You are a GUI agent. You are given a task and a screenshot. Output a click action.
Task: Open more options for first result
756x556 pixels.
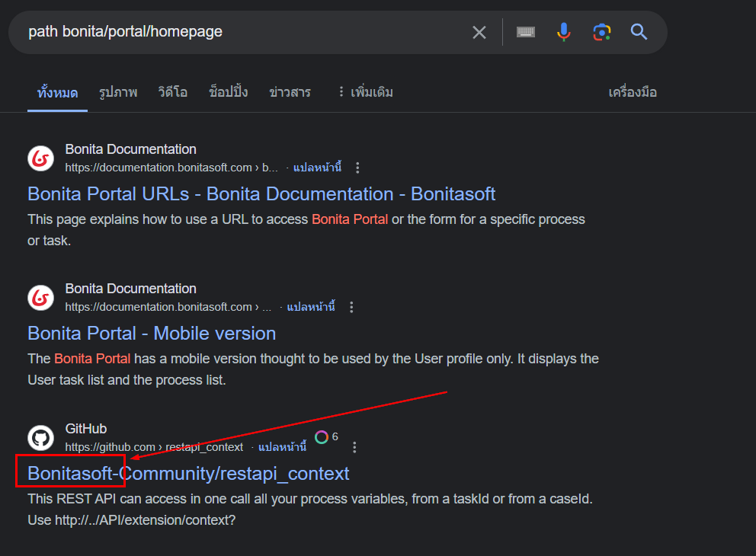pos(358,168)
